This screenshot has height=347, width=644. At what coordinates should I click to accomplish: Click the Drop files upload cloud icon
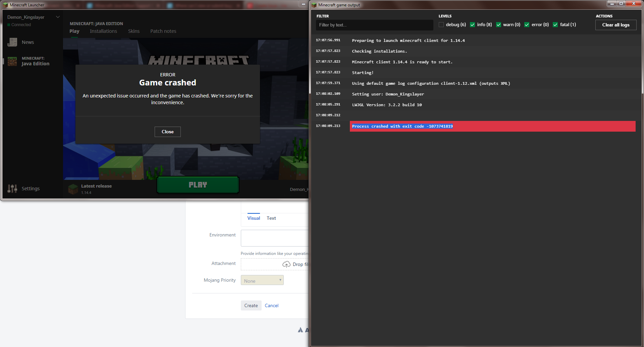pyautogui.click(x=286, y=264)
